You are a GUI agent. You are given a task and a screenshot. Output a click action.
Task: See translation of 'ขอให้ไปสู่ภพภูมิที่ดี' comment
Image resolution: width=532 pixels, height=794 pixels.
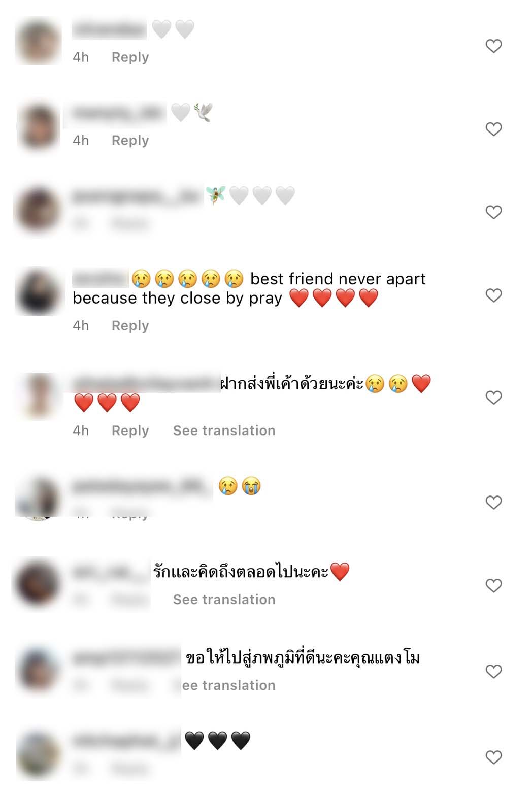[x=228, y=685]
